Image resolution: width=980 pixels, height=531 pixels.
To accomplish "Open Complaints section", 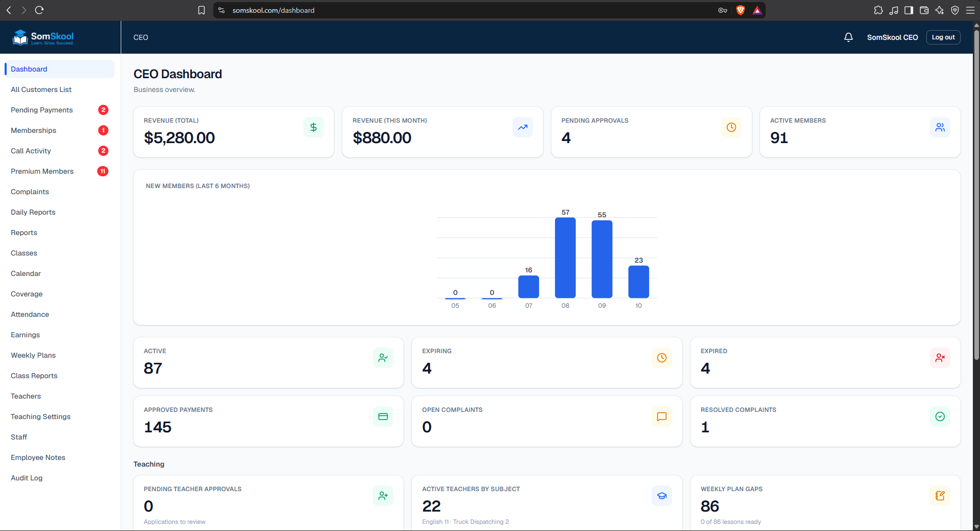I will click(x=59, y=192).
